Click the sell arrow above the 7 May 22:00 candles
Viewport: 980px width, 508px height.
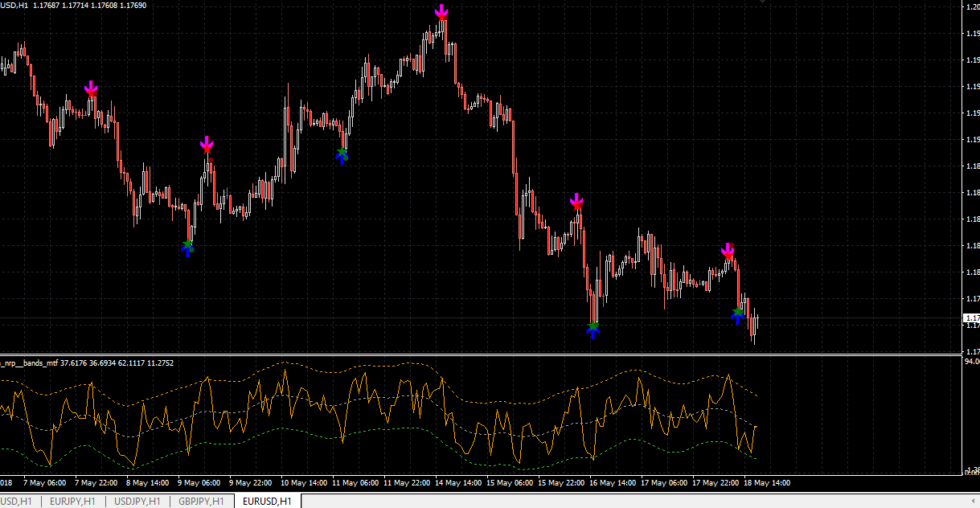click(91, 88)
